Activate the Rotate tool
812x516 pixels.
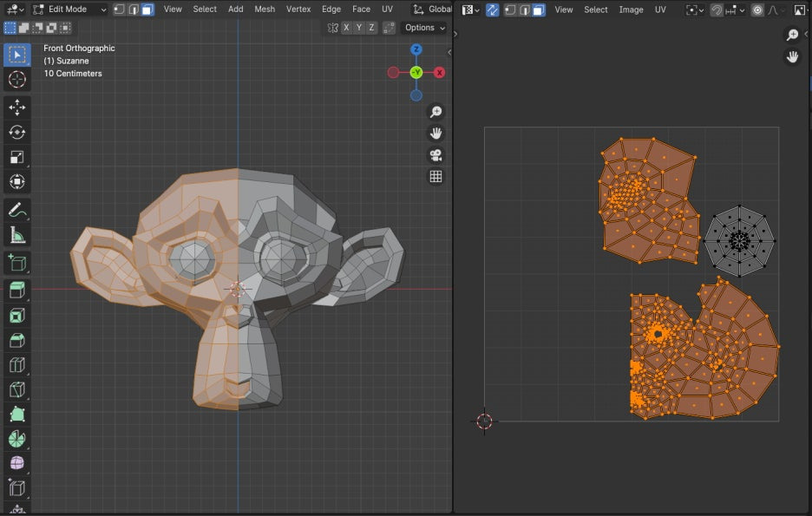[17, 132]
